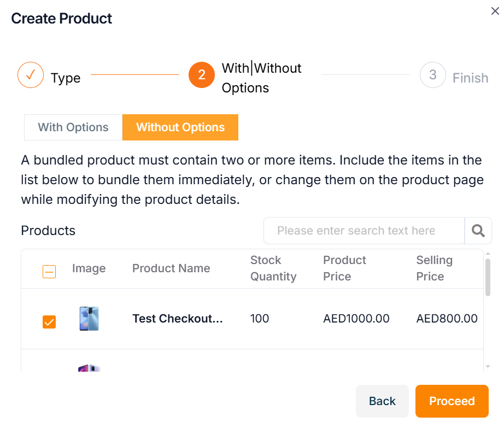Screen dimensions: 504x422
Task: Click the Selling Price column header
Action: tap(434, 268)
